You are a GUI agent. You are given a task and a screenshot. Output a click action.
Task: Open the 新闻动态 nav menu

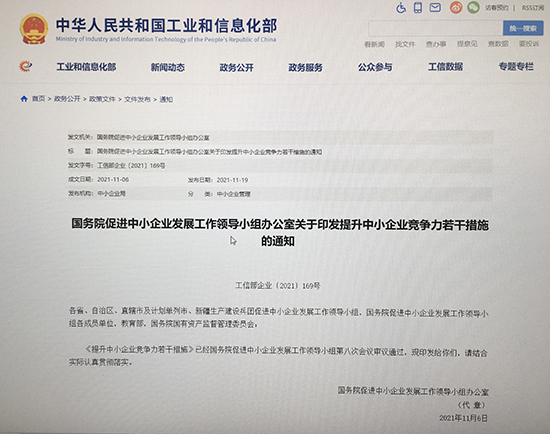(168, 67)
